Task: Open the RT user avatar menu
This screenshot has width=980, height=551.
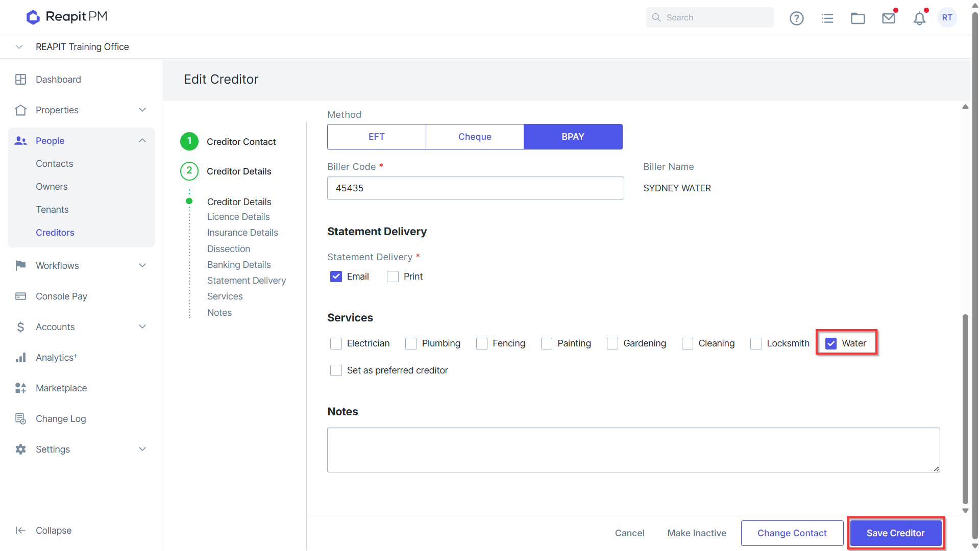Action: (x=947, y=17)
